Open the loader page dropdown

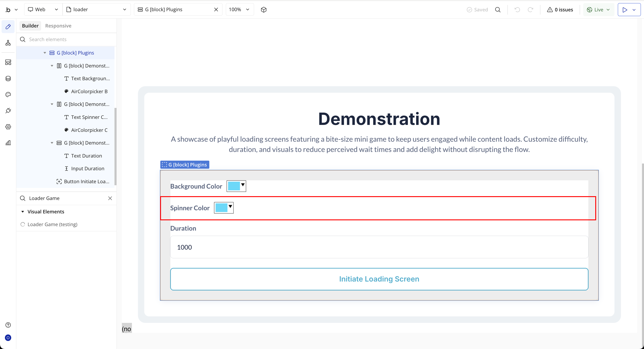pos(97,9)
